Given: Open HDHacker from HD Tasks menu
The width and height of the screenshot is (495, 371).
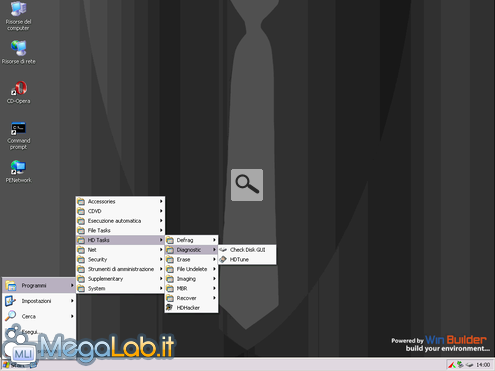Looking at the screenshot, I should pos(191,308).
